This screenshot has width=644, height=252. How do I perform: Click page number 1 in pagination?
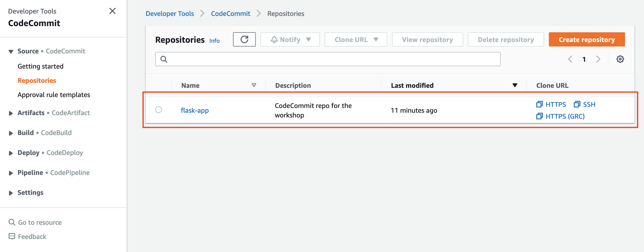(584, 59)
